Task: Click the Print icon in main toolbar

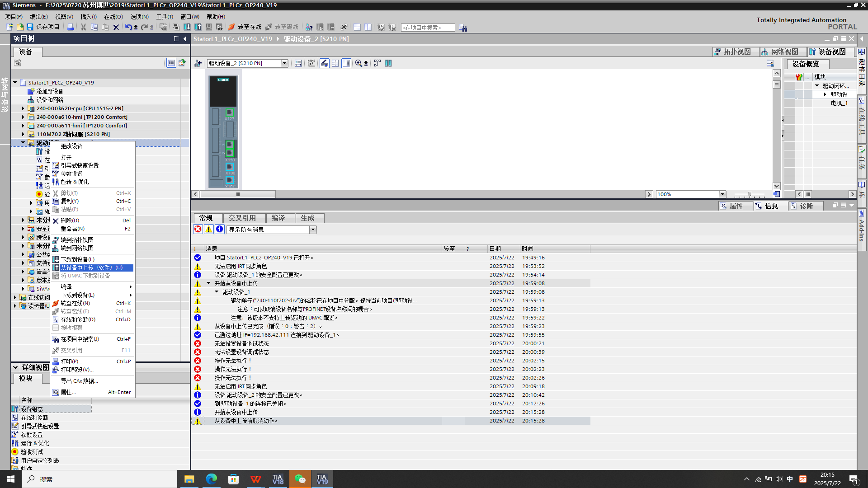Action: click(70, 27)
